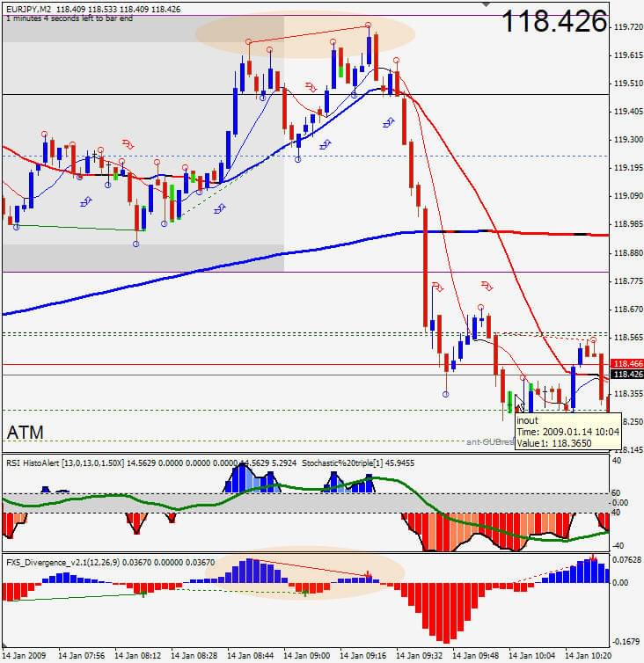Click the 118.775 price axis label
644x663 pixels.
628,281
